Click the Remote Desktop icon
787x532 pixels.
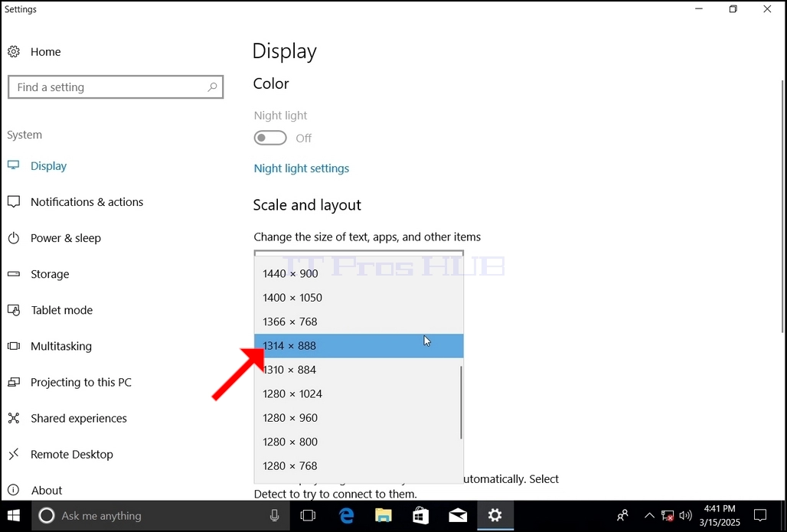click(x=14, y=454)
